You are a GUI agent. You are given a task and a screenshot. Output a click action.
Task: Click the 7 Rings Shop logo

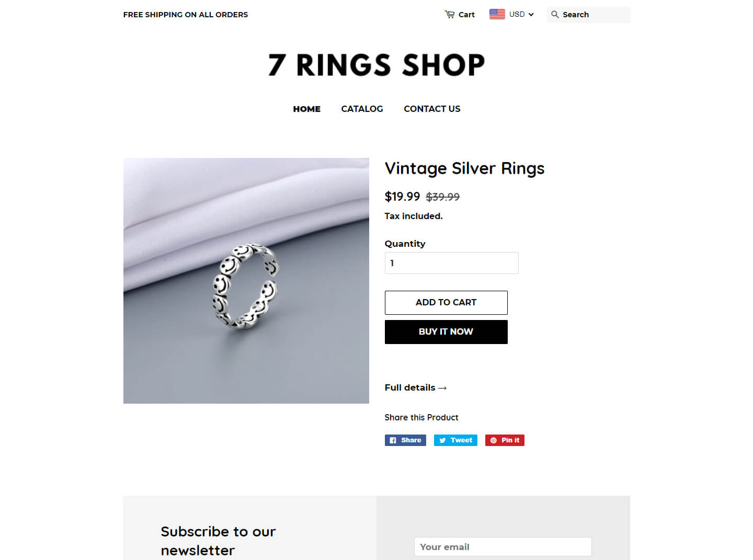pos(376,65)
